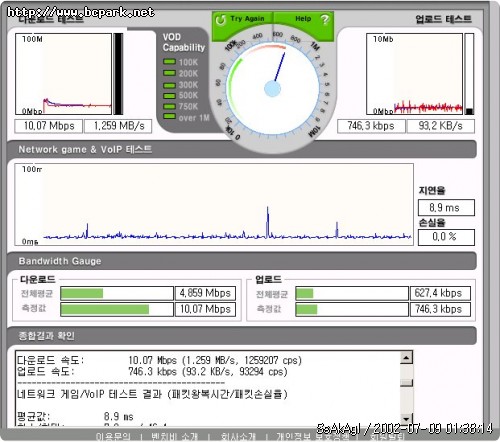Click the 746.3 kbps box in Bandwidth Gauge
The image size is (500, 442).
pyautogui.click(x=440, y=309)
